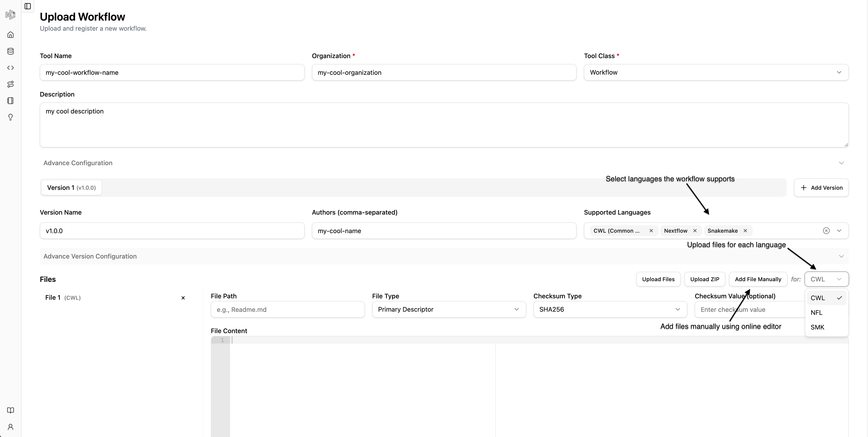Open the book documentation icon
Screen dimensions: 868x437
11,410
